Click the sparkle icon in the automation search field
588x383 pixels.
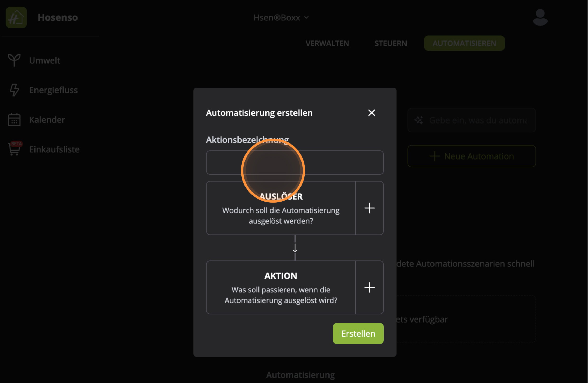pyautogui.click(x=419, y=120)
